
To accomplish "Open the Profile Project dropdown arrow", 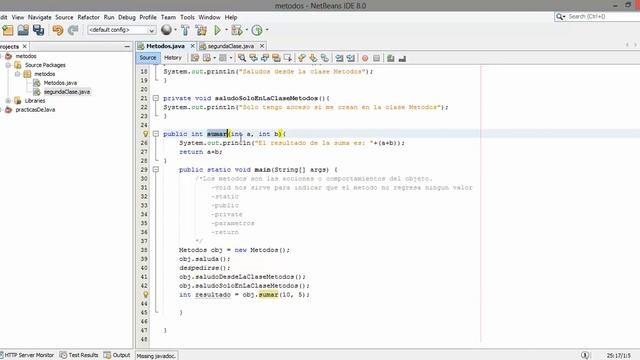I will [x=267, y=30].
